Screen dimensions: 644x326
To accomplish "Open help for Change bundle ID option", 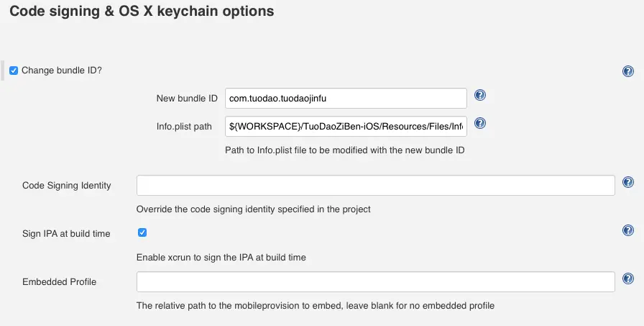I will [628, 71].
